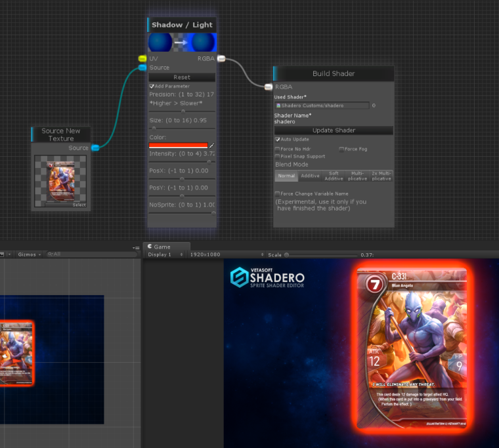This screenshot has height=448, width=499.
Task: Click the Update Shader button
Action: coord(334,131)
